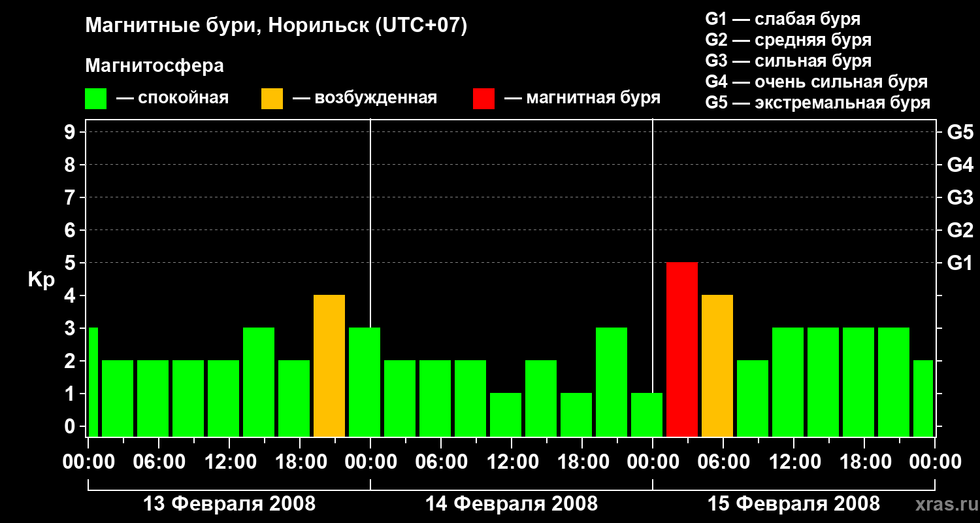
Task: Click the G4 label on the right axis
Action: [x=960, y=165]
